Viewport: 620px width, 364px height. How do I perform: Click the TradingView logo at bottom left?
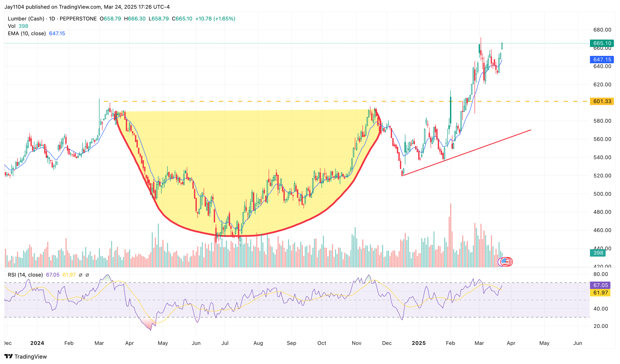pyautogui.click(x=26, y=356)
